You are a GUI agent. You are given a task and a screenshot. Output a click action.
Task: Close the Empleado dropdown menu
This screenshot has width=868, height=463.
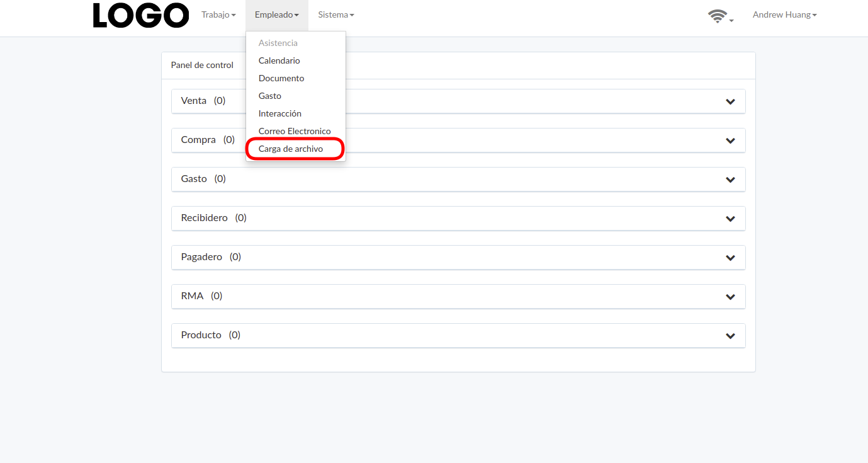coord(277,14)
